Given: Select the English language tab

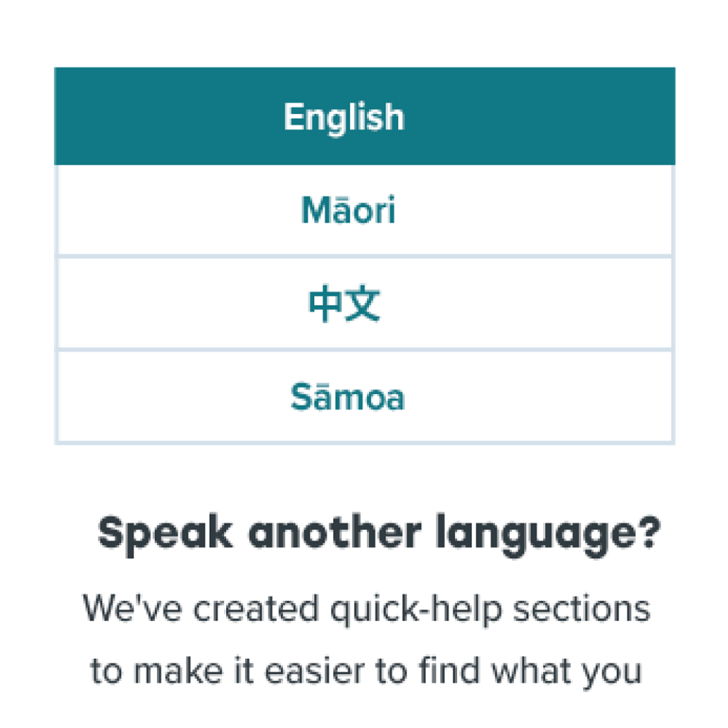Looking at the screenshot, I should (365, 116).
